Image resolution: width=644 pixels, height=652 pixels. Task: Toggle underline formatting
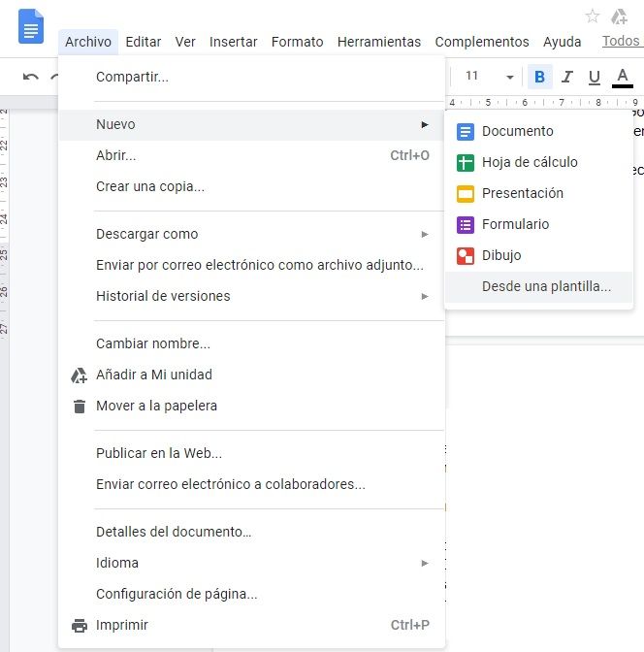(x=595, y=77)
